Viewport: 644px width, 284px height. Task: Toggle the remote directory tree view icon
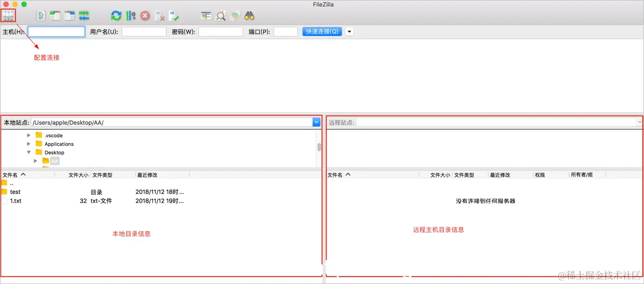pyautogui.click(x=69, y=16)
